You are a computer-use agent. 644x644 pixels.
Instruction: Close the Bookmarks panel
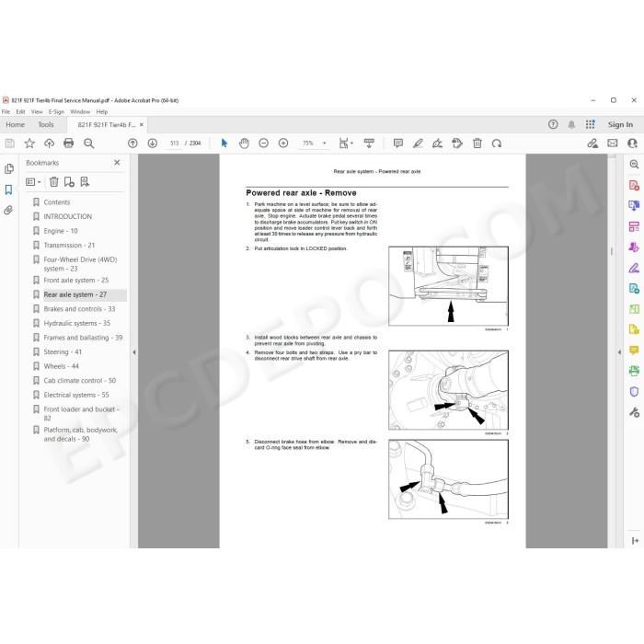(117, 163)
